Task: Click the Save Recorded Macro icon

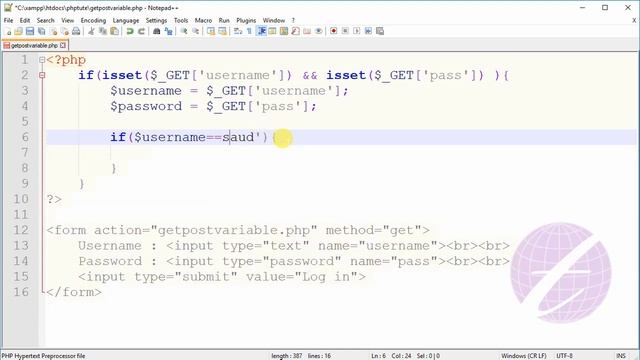Action: [x=380, y=31]
